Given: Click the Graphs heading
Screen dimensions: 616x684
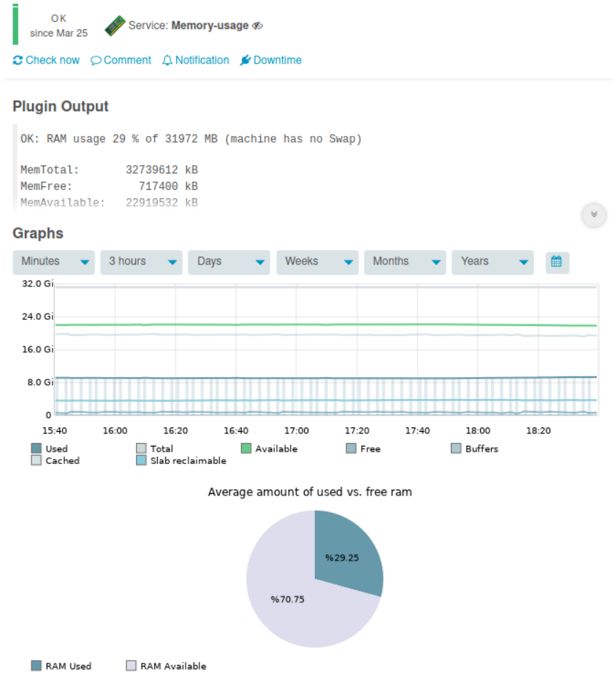Looking at the screenshot, I should coord(38,233).
